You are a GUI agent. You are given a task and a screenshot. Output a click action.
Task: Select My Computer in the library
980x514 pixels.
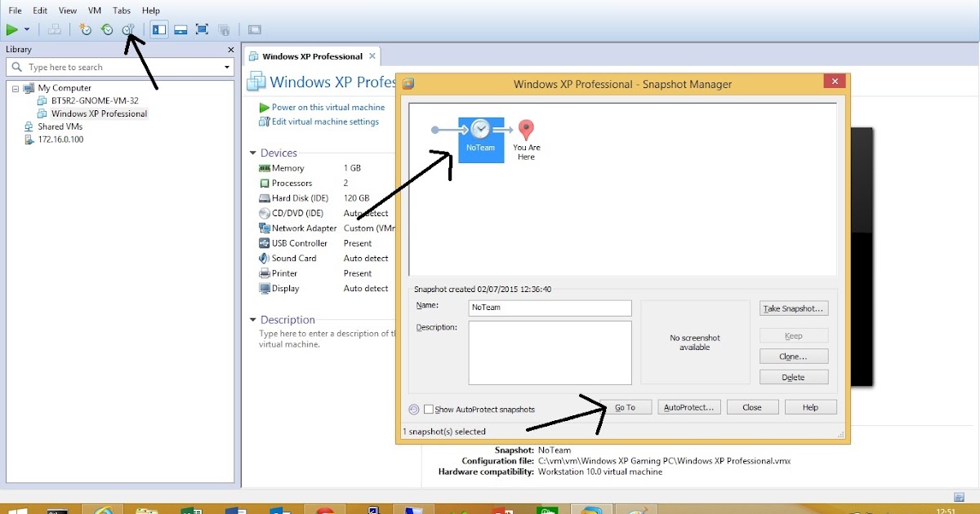tap(65, 88)
